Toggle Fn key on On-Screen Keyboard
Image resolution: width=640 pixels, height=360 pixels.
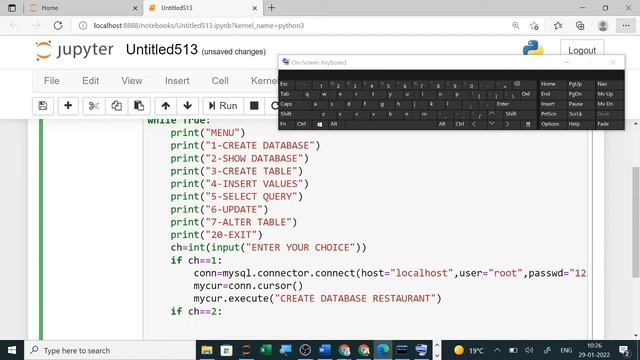tap(284, 124)
